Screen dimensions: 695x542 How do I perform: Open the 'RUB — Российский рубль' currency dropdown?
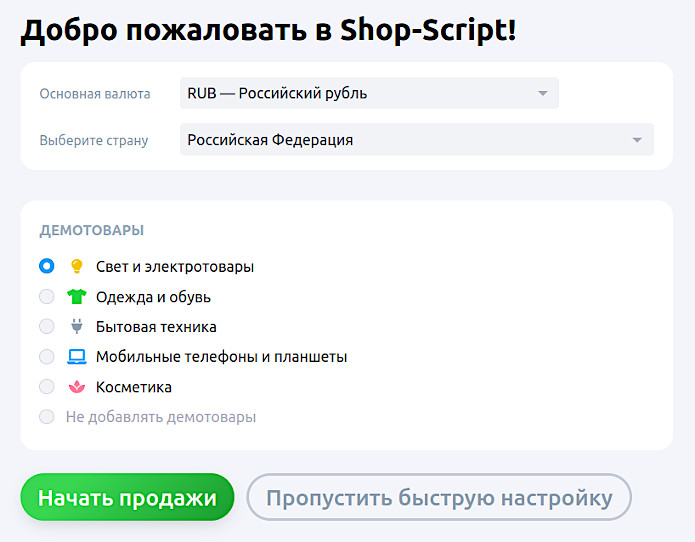(368, 93)
